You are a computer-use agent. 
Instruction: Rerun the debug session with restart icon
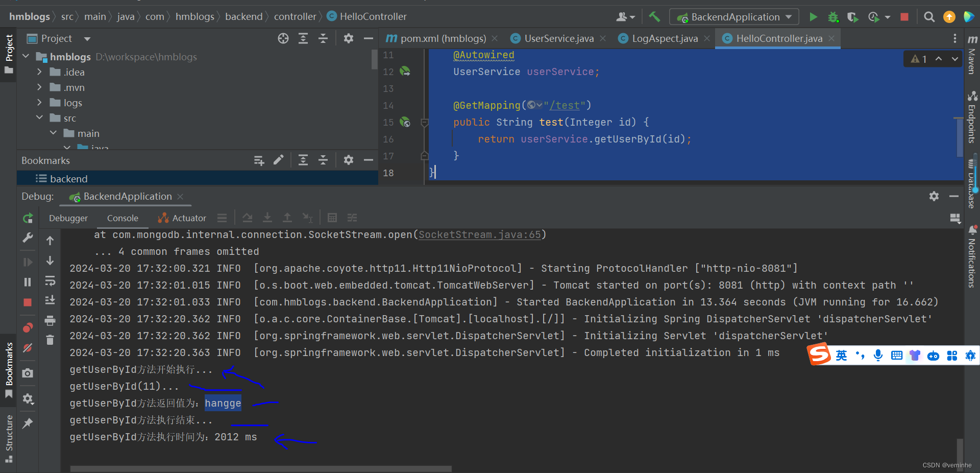coord(27,218)
